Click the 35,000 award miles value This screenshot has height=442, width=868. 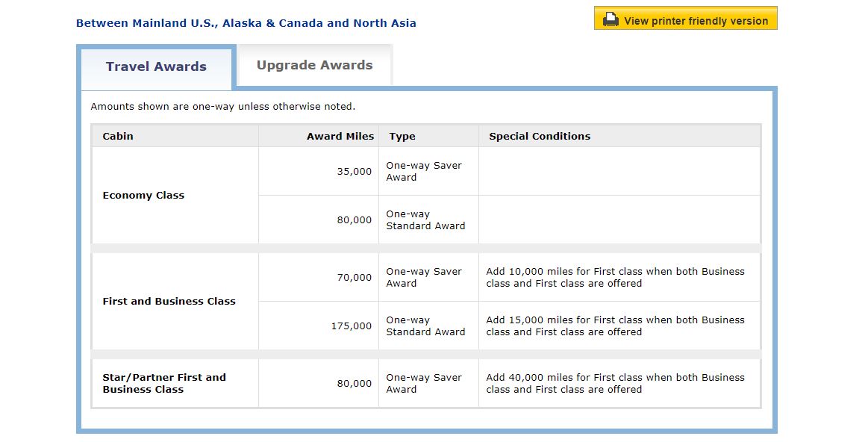click(x=354, y=172)
